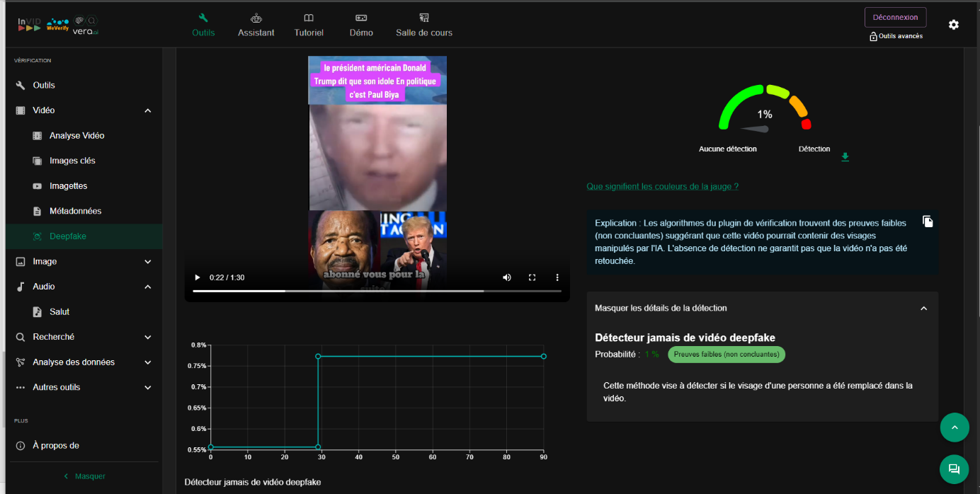Click the Salle de cours icon
The image size is (980, 494).
pyautogui.click(x=424, y=18)
